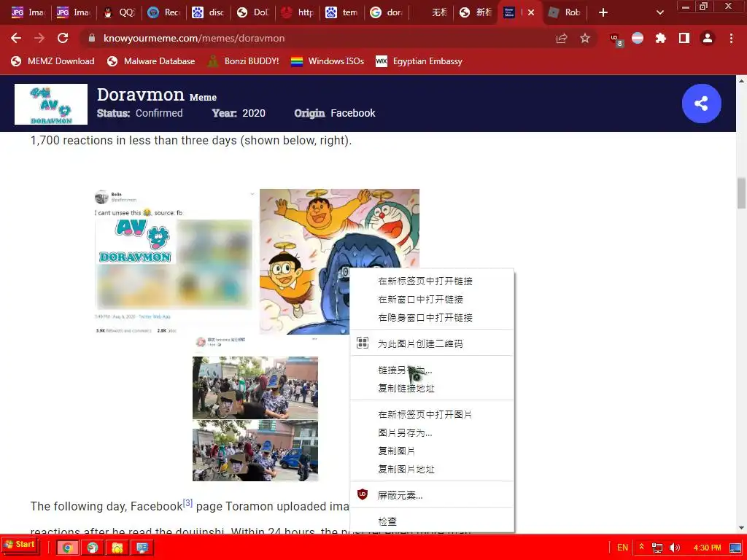Click the share page icon in address bar
747x560 pixels.
(x=562, y=39)
